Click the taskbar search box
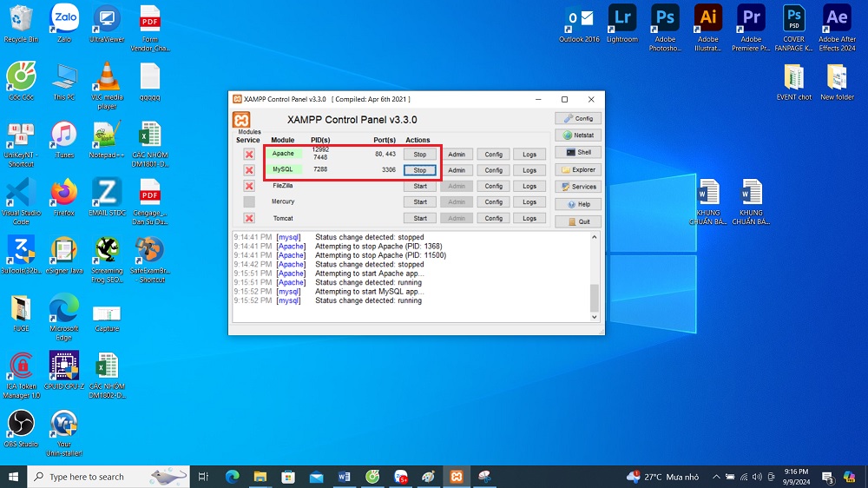Screen dimensions: 868x488 (x=108, y=477)
